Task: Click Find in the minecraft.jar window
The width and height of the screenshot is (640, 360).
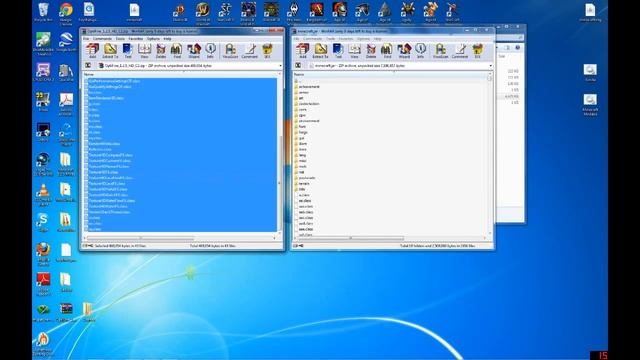Action: coord(387,51)
